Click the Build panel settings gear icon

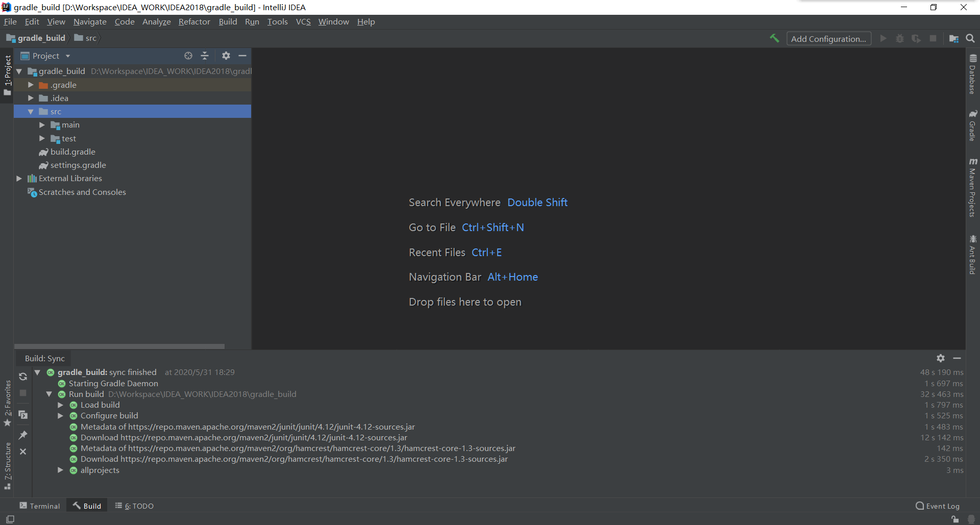click(941, 358)
